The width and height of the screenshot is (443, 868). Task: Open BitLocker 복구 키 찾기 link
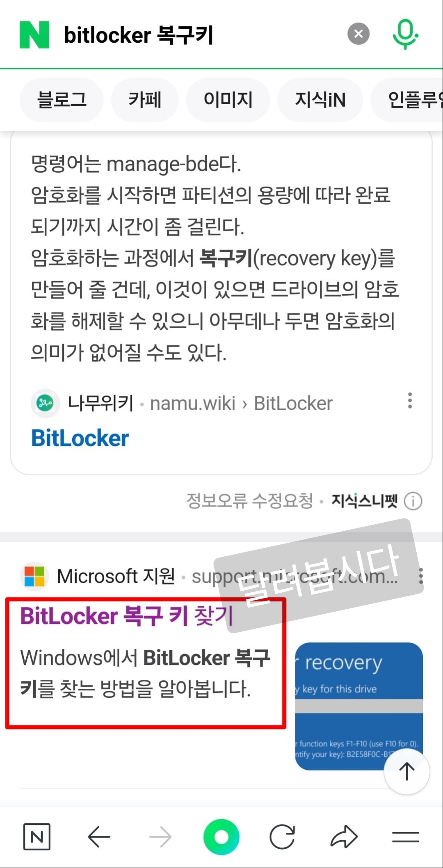pos(127,616)
